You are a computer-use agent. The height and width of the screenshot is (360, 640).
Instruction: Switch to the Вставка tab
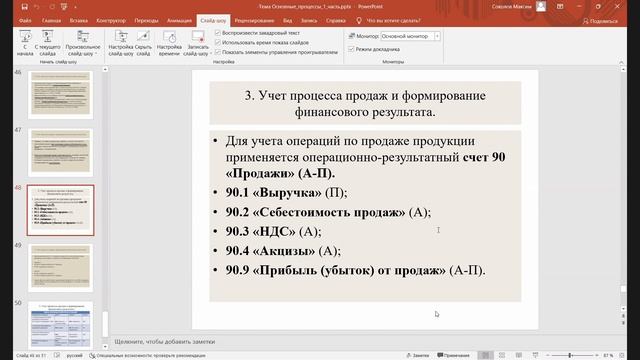point(78,20)
